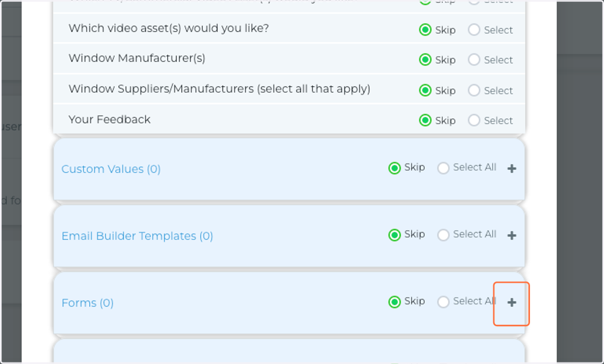604x364 pixels.
Task: Set Forms to Skip
Action: [x=395, y=302]
